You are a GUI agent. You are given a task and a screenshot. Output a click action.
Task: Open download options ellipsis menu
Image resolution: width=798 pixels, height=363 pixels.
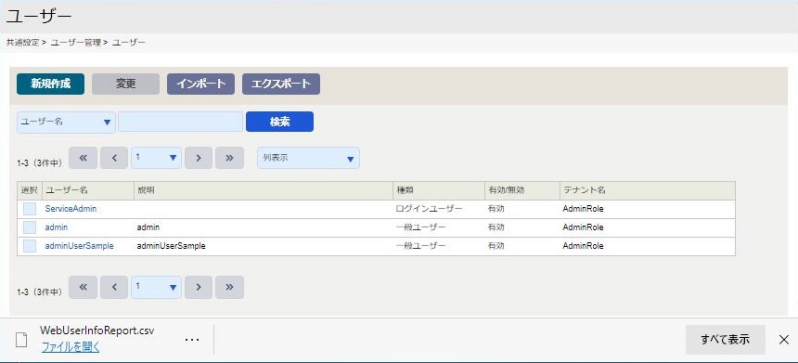(x=192, y=340)
